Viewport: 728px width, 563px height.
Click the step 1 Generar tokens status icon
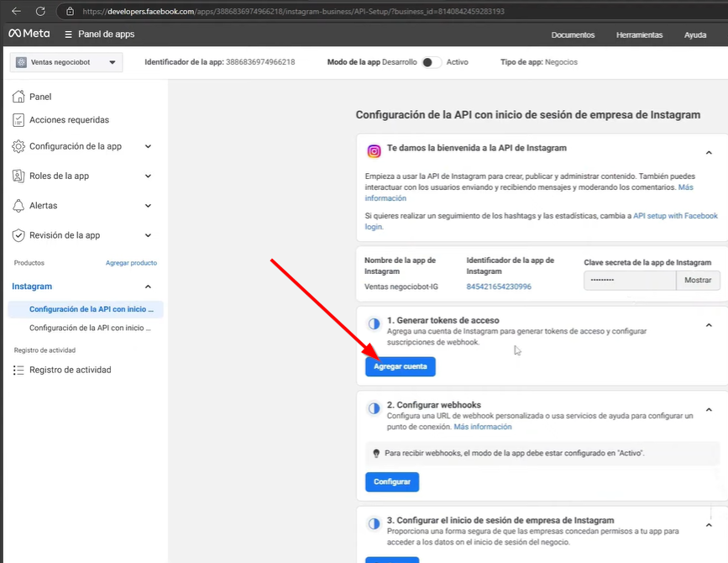374,324
